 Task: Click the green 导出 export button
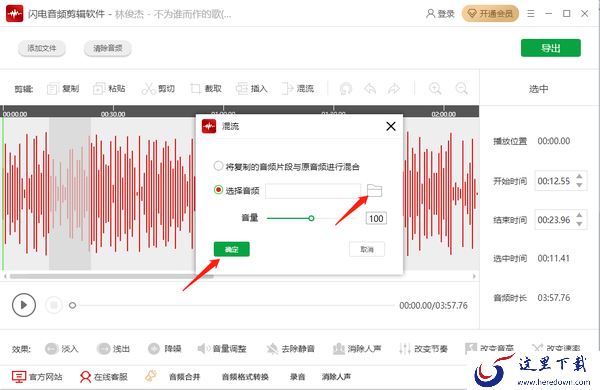point(551,48)
